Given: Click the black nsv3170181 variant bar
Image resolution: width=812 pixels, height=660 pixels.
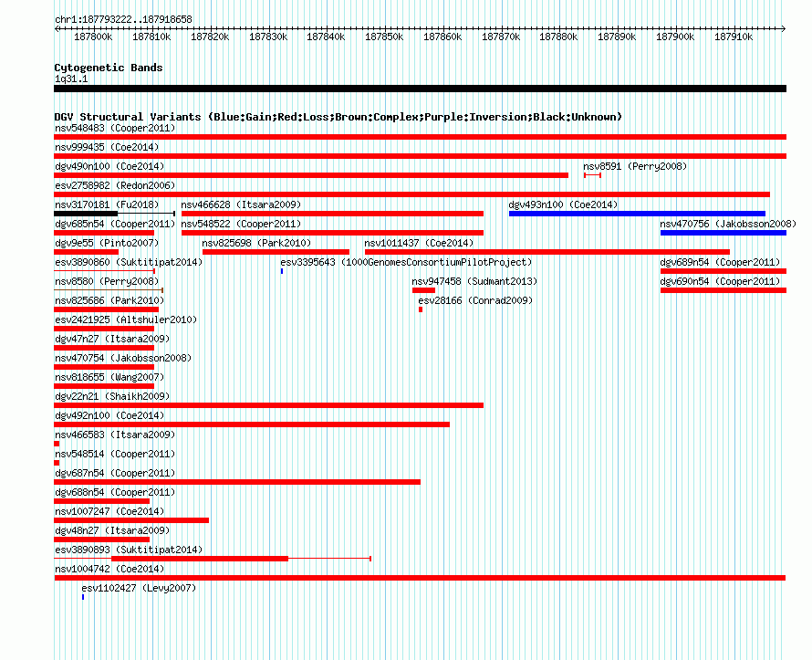Looking at the screenshot, I should pyautogui.click(x=86, y=214).
